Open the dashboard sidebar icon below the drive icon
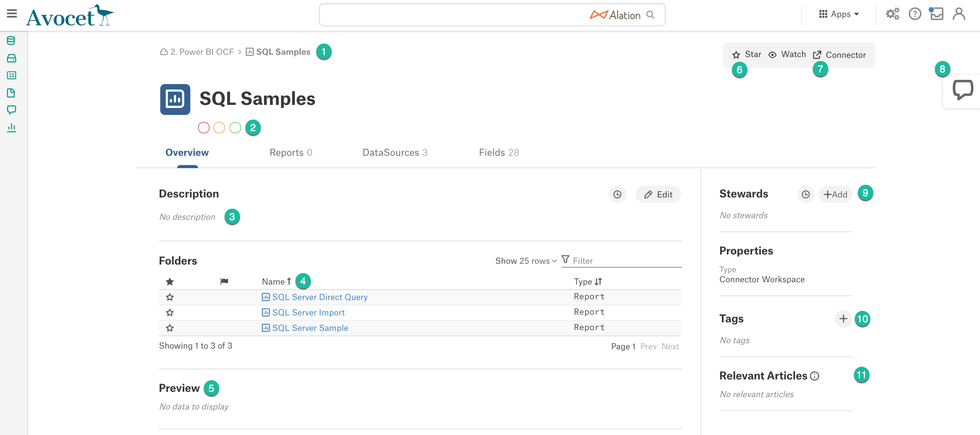The width and height of the screenshot is (980, 435). [11, 76]
